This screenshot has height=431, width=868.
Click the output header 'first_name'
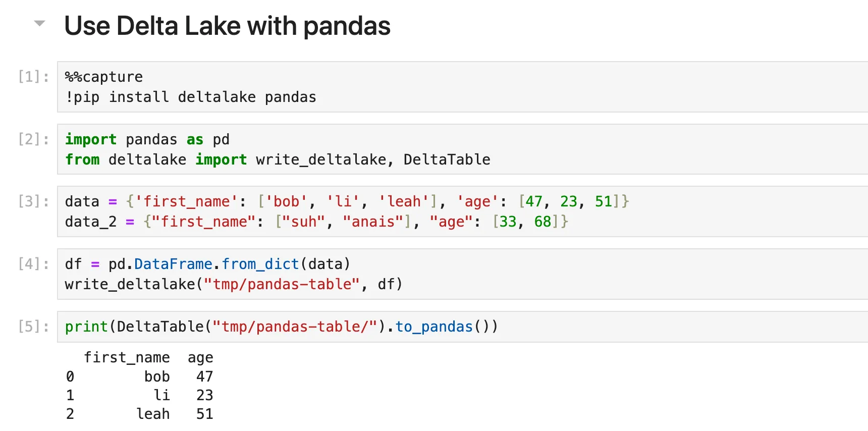coord(127,357)
